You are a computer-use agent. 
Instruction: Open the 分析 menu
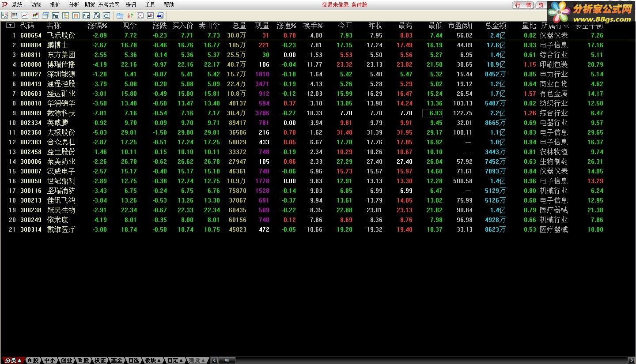[x=74, y=5]
